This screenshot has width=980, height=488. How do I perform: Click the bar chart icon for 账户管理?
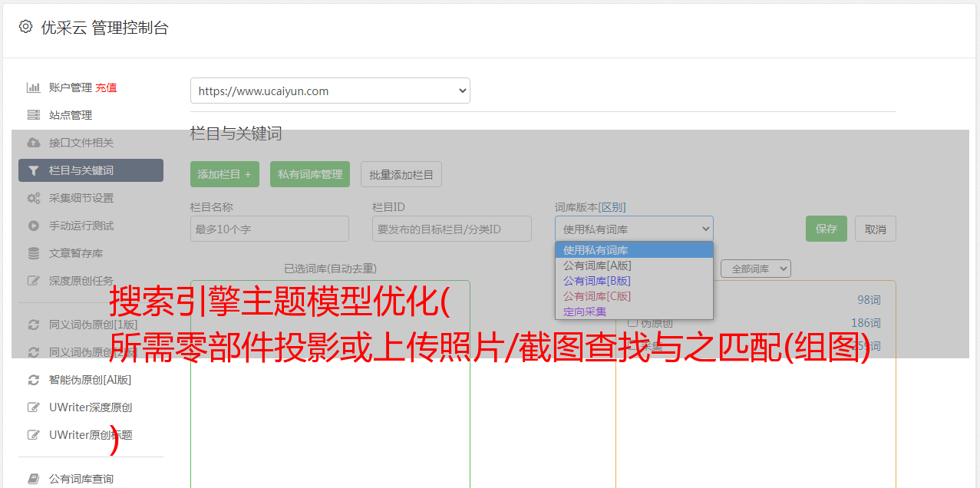pos(34,87)
